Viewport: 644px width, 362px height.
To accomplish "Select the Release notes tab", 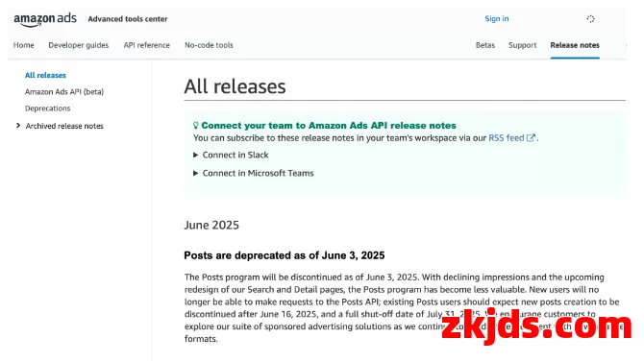I will click(575, 45).
